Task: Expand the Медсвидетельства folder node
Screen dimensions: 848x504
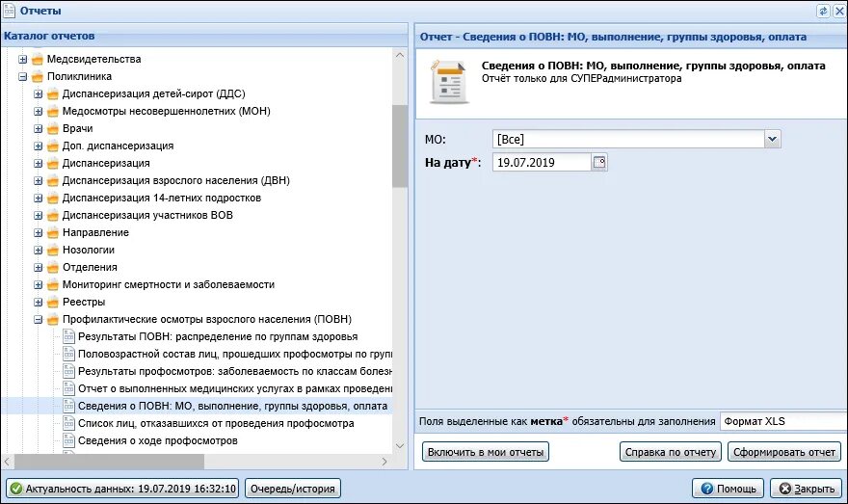Action: [x=23, y=59]
